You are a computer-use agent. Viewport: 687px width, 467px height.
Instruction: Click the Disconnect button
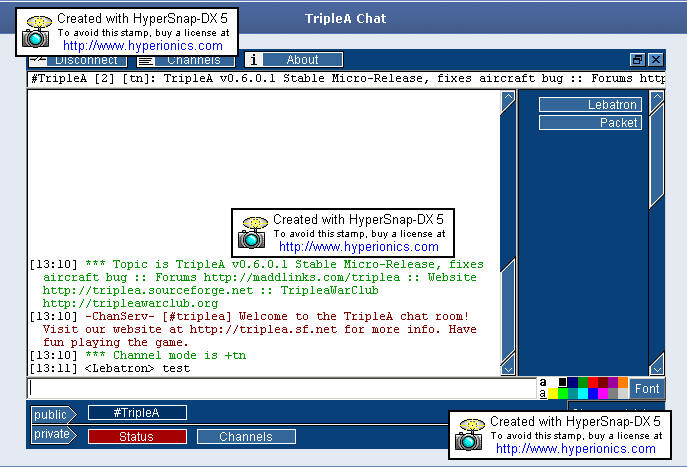coord(78,60)
